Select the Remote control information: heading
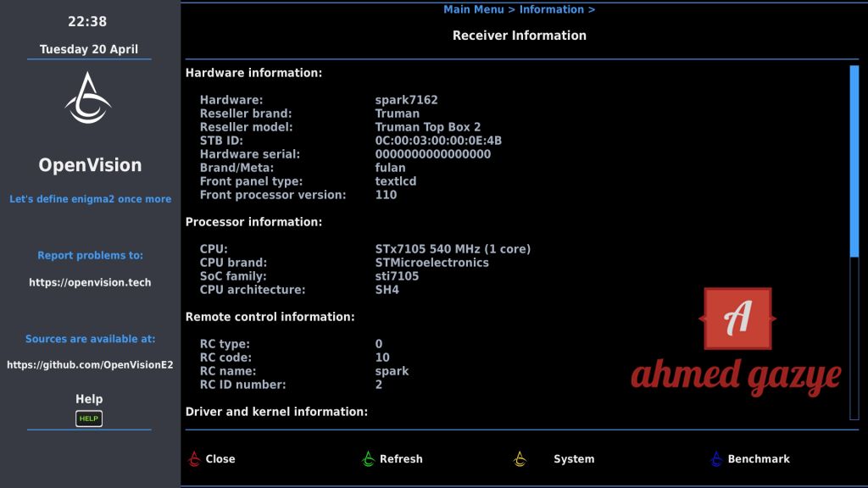Image resolution: width=868 pixels, height=488 pixels. click(x=270, y=317)
